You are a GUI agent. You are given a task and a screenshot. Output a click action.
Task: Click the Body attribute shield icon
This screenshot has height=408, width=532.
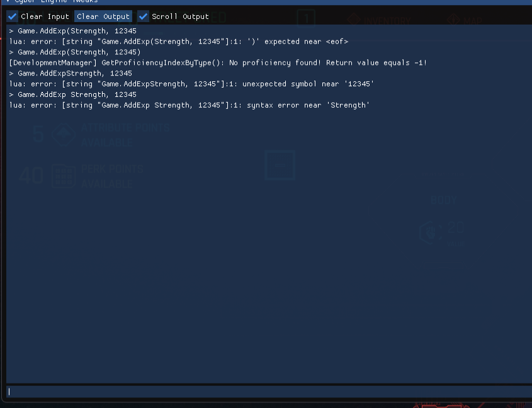pos(431,233)
